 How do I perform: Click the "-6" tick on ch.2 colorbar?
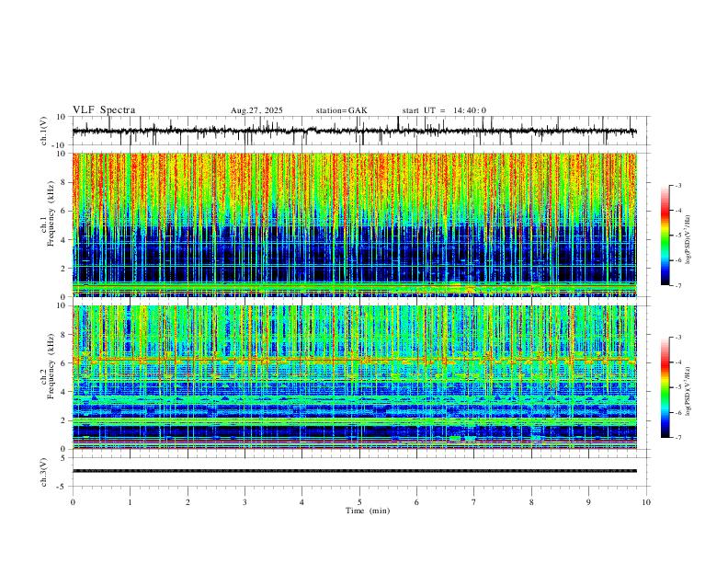click(x=677, y=412)
